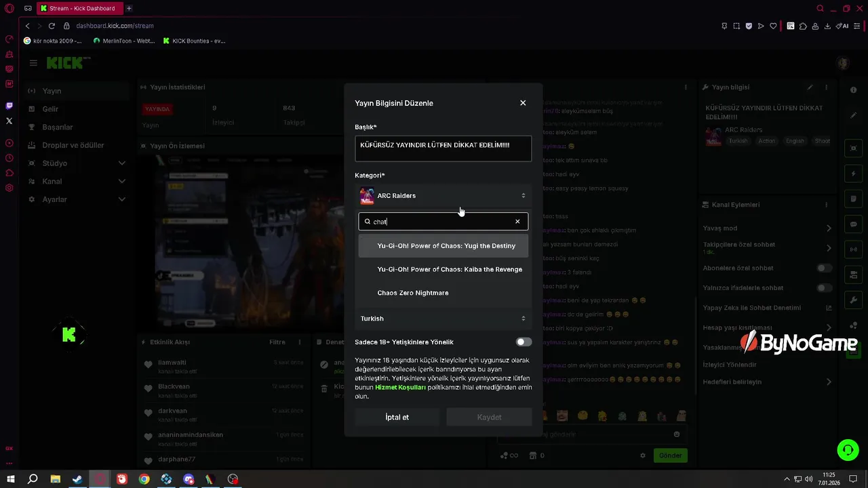Select Yu-Gi-Oh! Yugi the Destiny result
The width and height of the screenshot is (868, 488).
(x=443, y=246)
